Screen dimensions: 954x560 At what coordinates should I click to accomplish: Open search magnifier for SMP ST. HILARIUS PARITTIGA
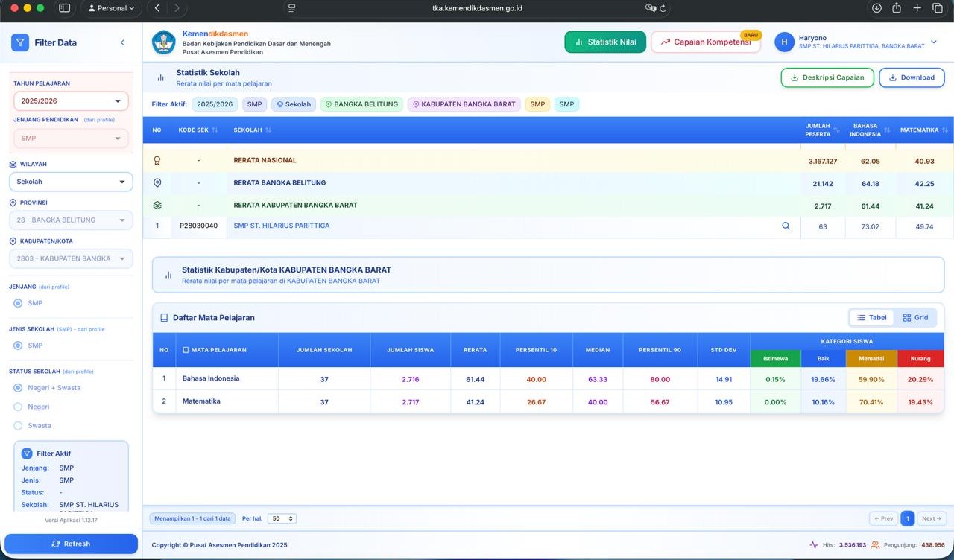(x=786, y=226)
